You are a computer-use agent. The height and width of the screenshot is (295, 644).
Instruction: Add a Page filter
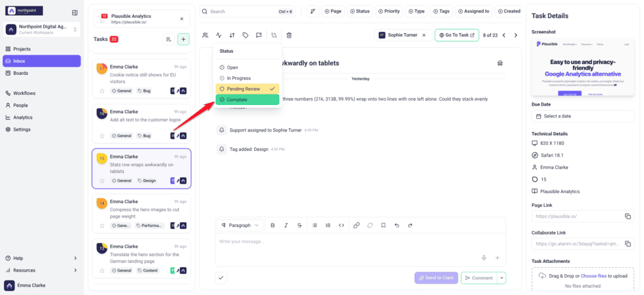(x=333, y=11)
